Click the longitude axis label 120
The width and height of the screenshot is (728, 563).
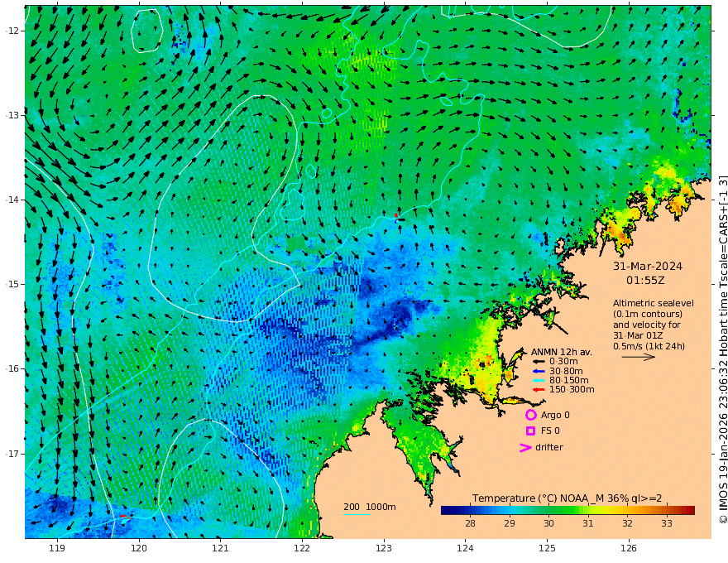click(139, 548)
